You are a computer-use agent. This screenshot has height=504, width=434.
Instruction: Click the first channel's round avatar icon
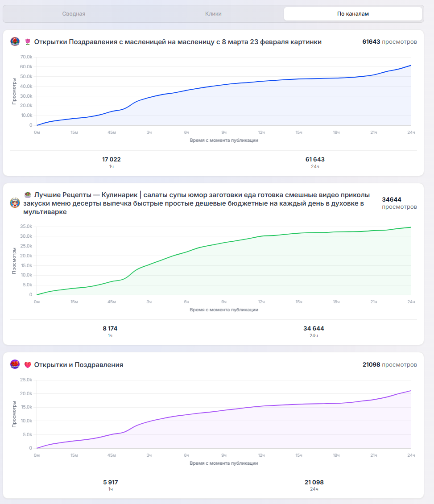click(15, 42)
